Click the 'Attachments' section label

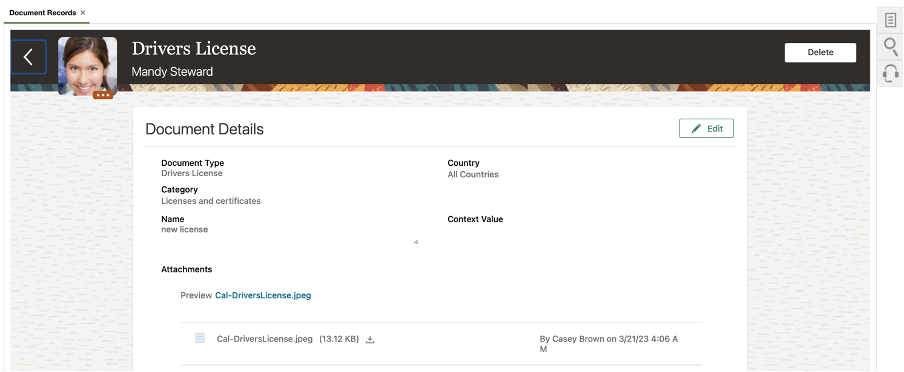[x=187, y=269]
